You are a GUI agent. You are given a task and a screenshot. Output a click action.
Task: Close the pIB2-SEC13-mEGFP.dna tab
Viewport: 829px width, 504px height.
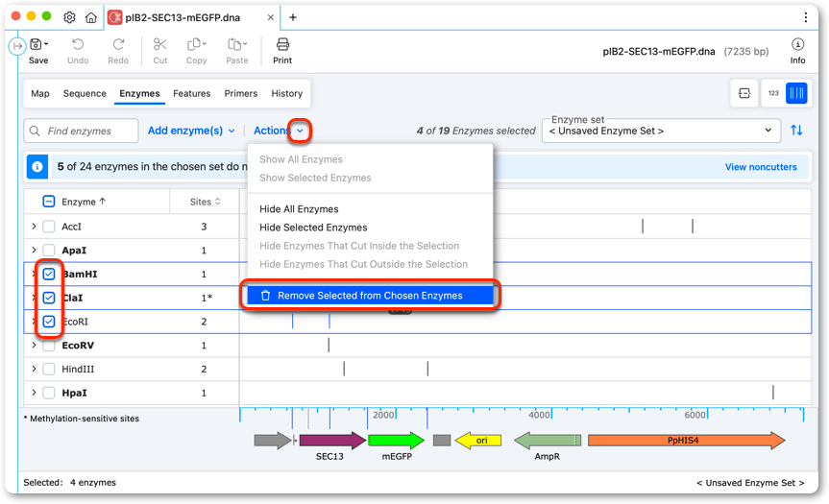[271, 17]
